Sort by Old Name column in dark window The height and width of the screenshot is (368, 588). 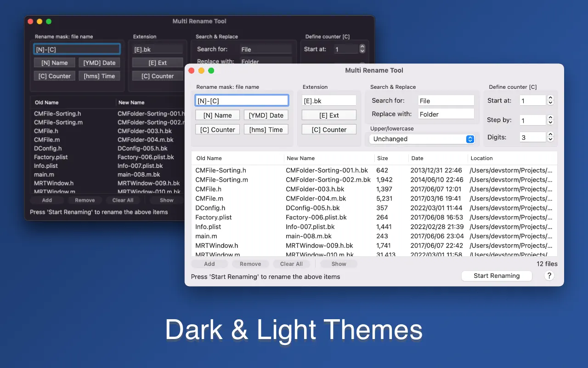coord(73,103)
